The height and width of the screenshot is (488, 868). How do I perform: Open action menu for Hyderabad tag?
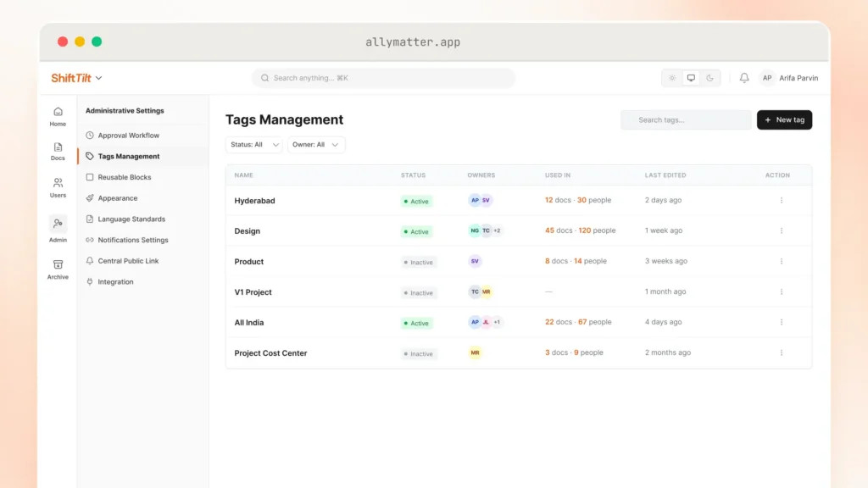pos(781,200)
